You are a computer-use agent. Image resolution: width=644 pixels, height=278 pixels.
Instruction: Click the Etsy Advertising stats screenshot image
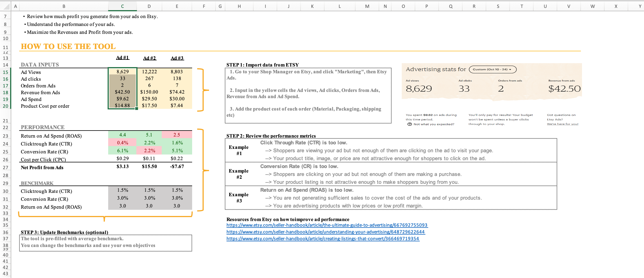(492, 95)
